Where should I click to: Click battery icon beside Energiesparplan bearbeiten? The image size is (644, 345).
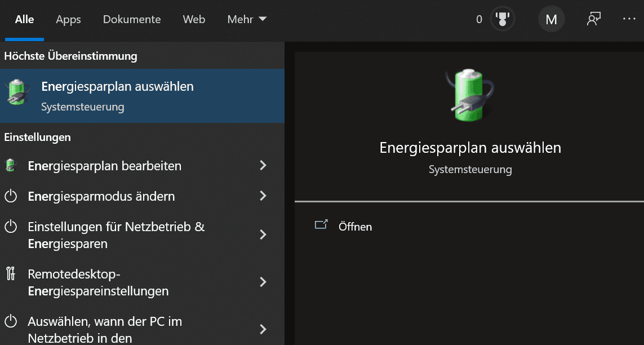[11, 166]
